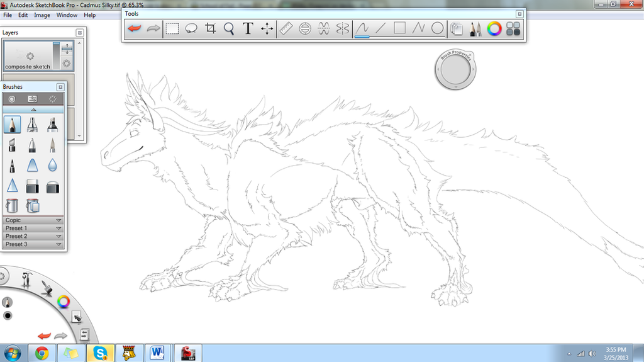Viewport: 644px width, 362px height.
Task: Toggle the French Curve guide
Action: tap(324, 29)
